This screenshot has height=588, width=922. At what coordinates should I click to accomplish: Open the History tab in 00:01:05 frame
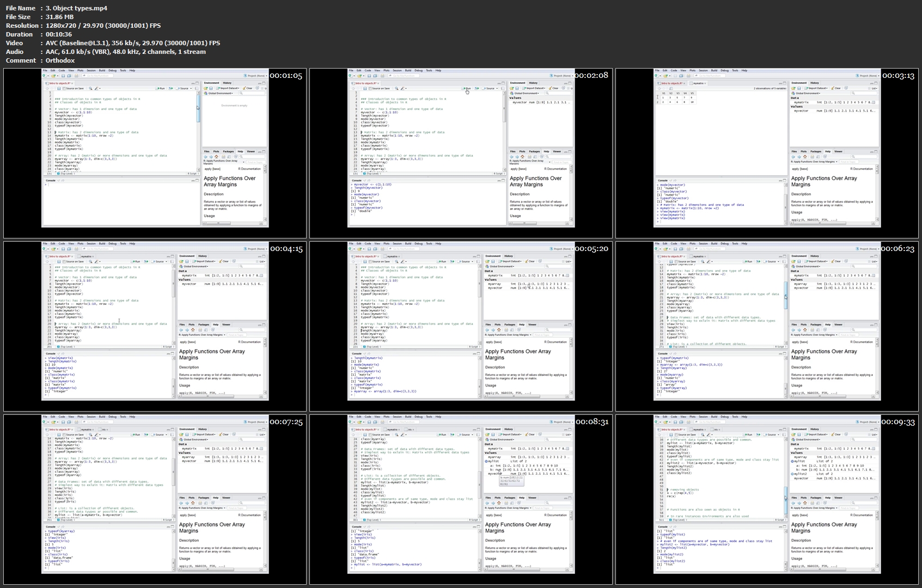click(227, 83)
